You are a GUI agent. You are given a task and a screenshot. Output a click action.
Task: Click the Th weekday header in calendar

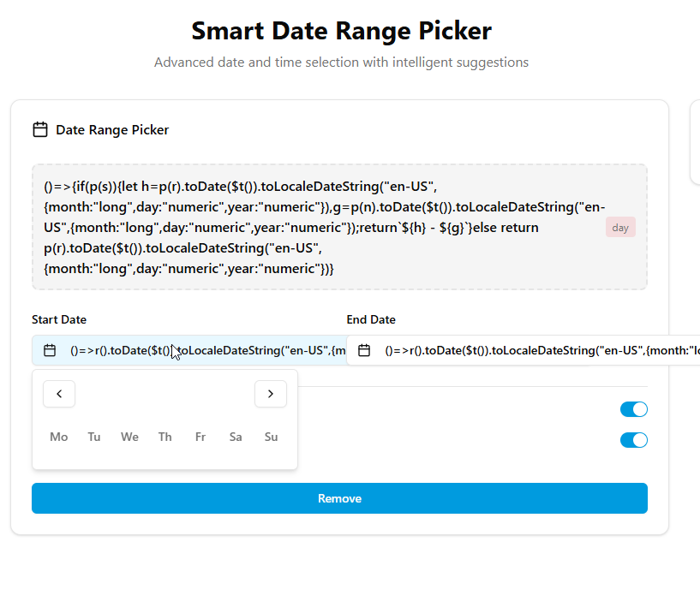(165, 437)
